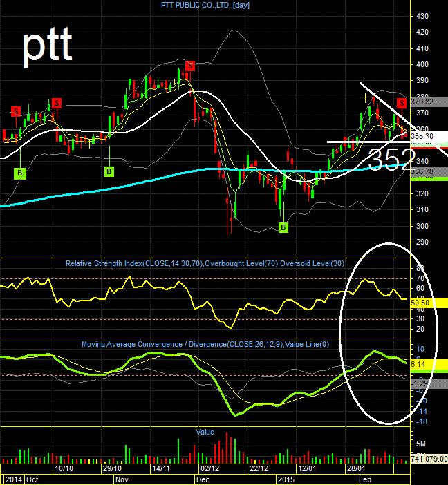Click the green B marker near the 300 low
Image resolution: width=448 pixels, height=485 pixels.
coord(283,228)
